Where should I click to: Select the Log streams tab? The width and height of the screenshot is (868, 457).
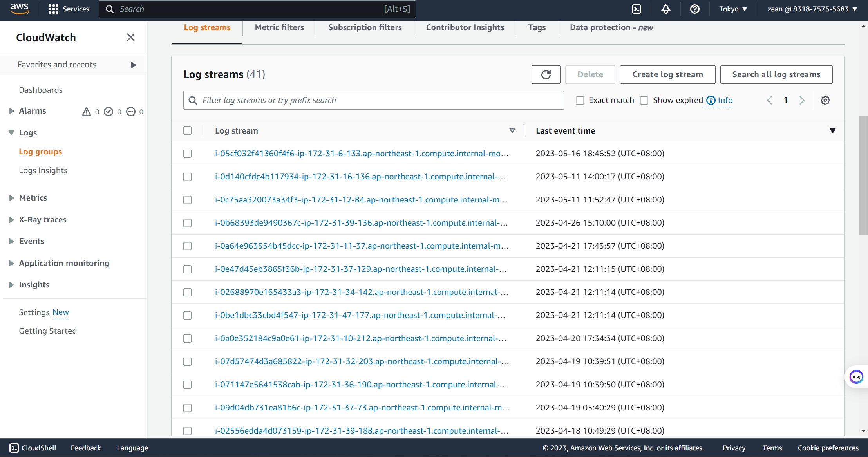coord(207,27)
